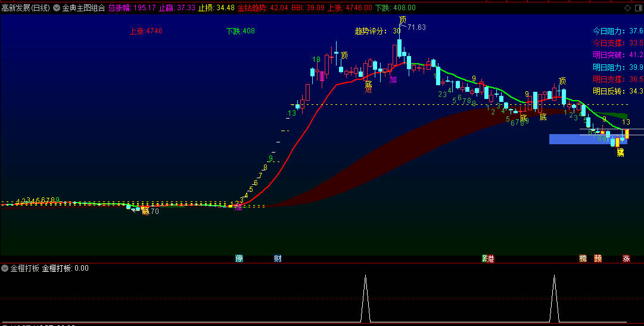Click the 涨 event marker icon
Viewport: 644px width, 326px height.
pos(626,258)
